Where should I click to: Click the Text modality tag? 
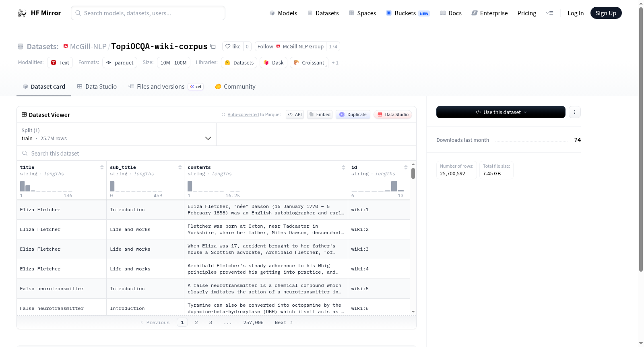click(60, 62)
